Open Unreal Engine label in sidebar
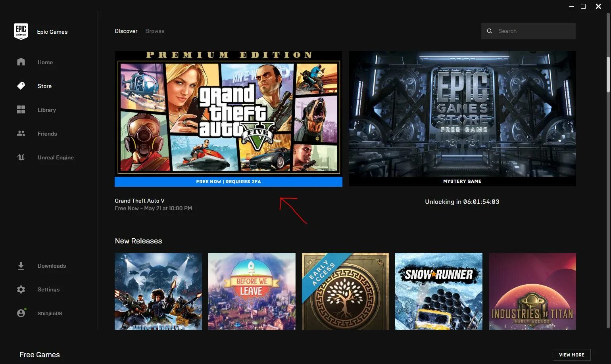Screen dimensions: 611x364 (56, 157)
